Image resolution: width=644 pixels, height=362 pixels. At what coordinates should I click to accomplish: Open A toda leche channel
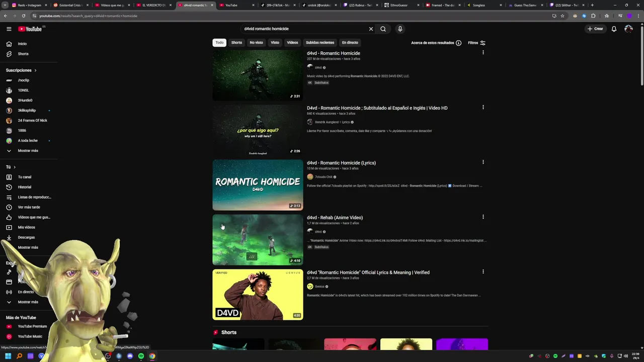pyautogui.click(x=29, y=141)
